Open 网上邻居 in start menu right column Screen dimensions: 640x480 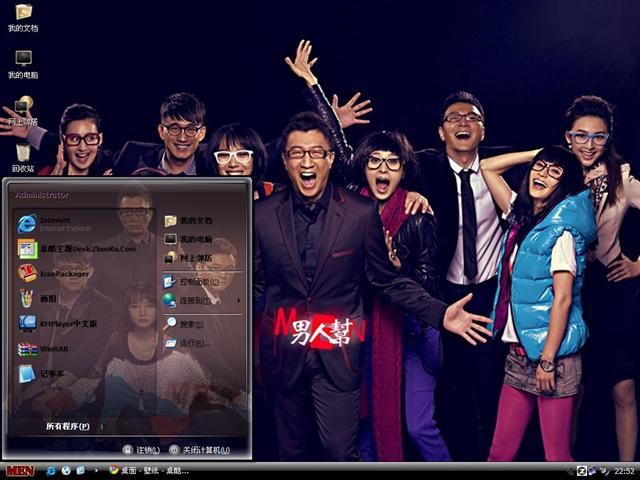(189, 258)
